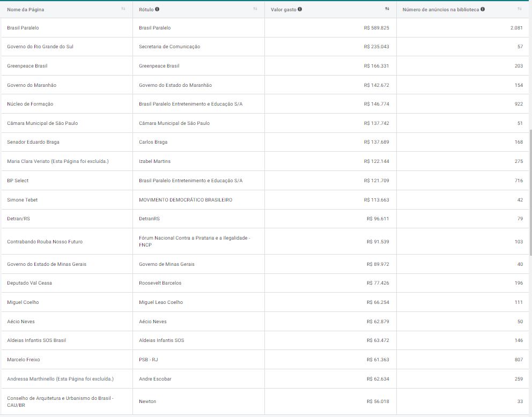
Task: Click ad count 807
Action: (x=519, y=359)
